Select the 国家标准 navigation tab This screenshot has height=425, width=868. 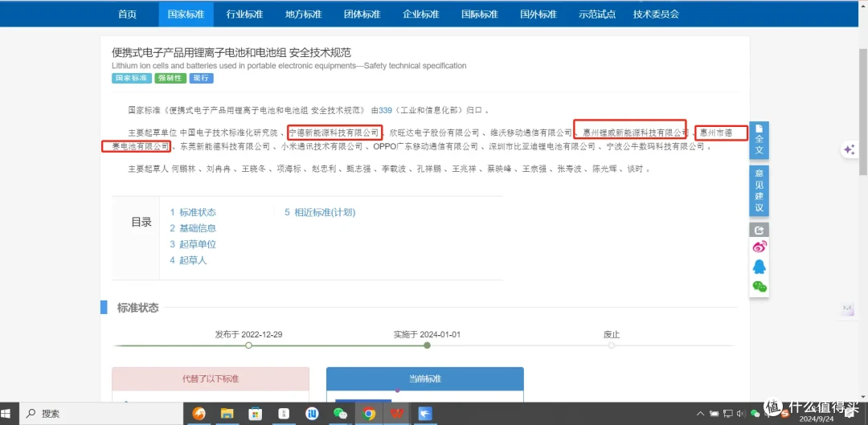[x=186, y=14]
